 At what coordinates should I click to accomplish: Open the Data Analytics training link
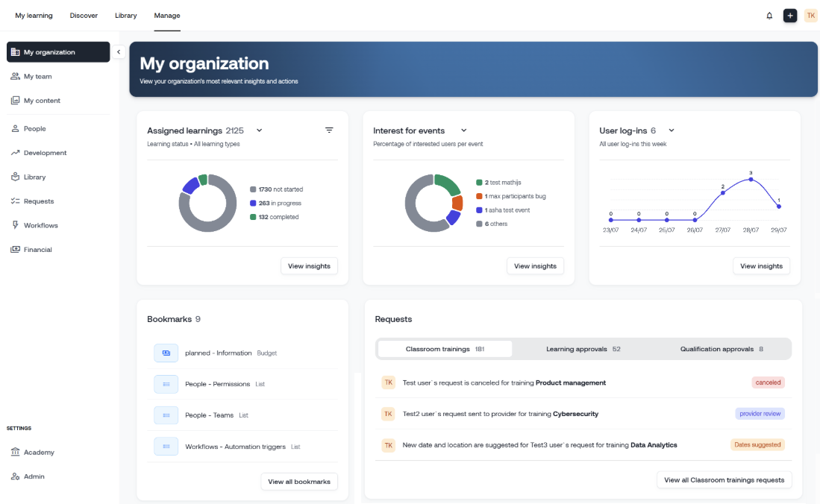[654, 445]
